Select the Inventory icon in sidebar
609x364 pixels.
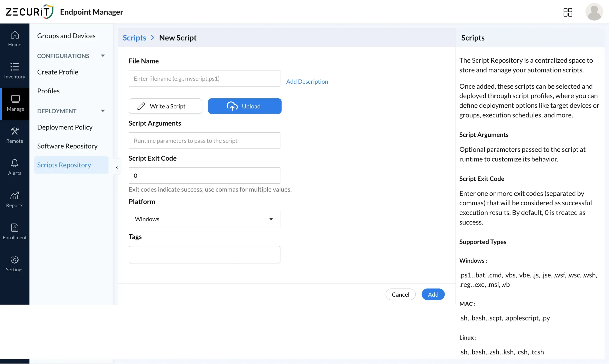15,70
